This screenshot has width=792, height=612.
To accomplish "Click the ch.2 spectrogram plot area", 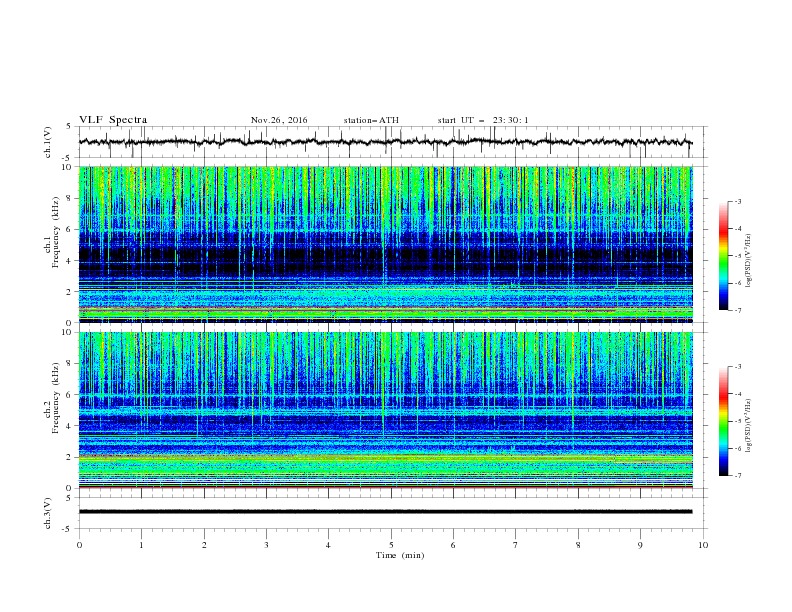I will (x=385, y=410).
